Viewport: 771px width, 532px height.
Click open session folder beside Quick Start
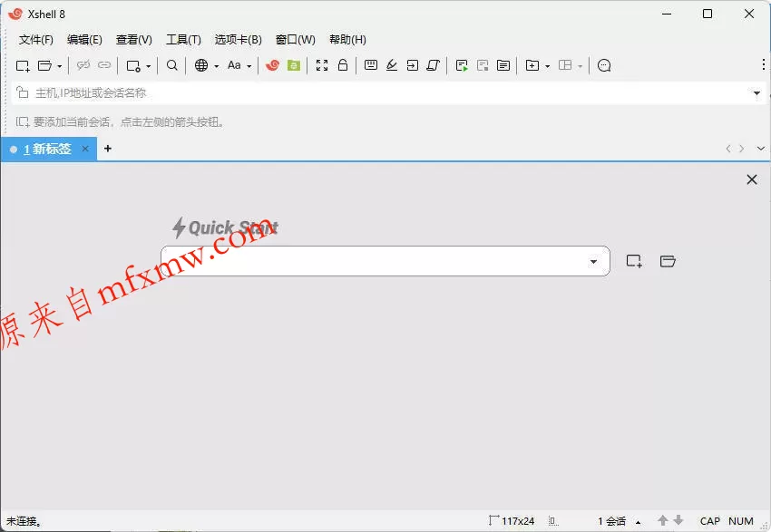[668, 261]
